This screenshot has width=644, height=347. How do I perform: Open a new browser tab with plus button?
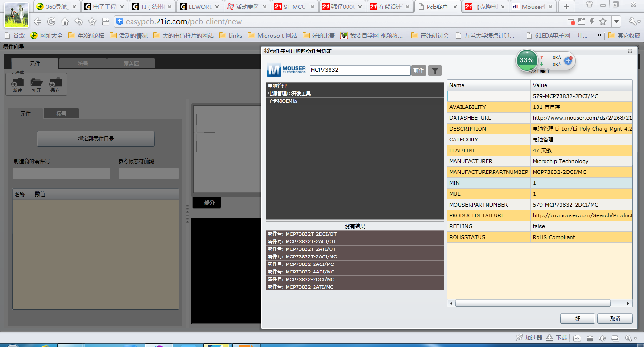point(567,7)
